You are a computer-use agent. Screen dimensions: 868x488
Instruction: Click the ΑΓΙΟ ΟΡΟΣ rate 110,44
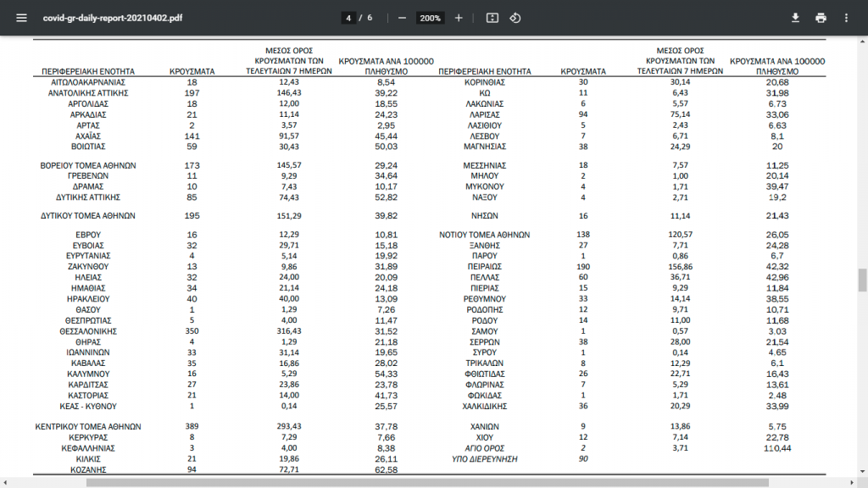pos(777,448)
